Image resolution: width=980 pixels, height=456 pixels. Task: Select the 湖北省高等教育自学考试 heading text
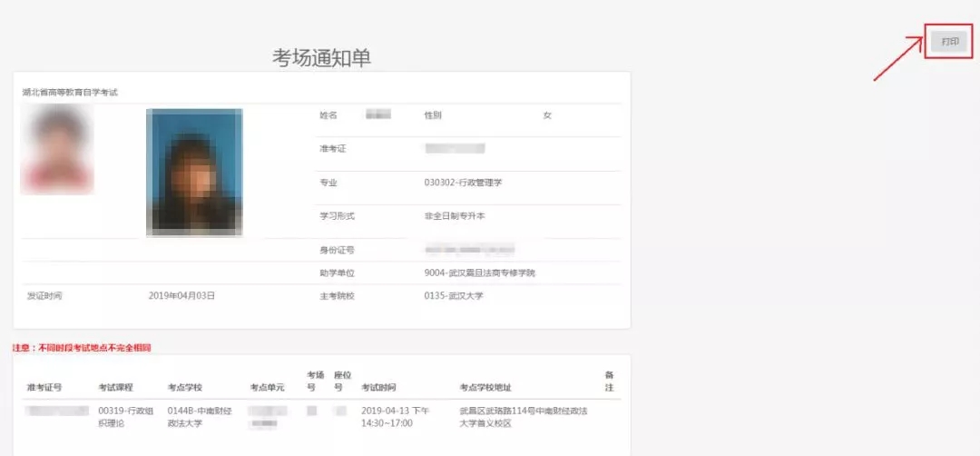click(x=70, y=93)
